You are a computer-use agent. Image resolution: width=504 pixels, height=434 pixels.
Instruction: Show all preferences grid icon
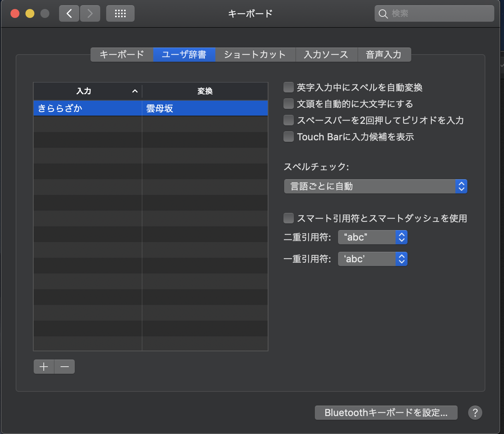[x=120, y=14]
